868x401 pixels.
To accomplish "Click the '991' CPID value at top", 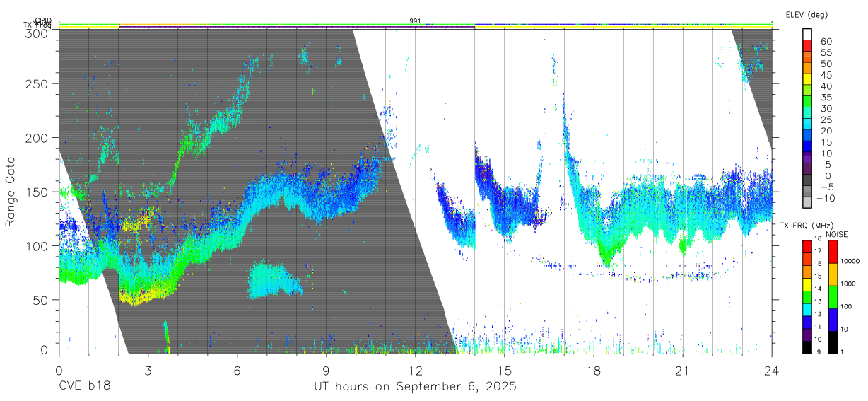I will point(415,21).
